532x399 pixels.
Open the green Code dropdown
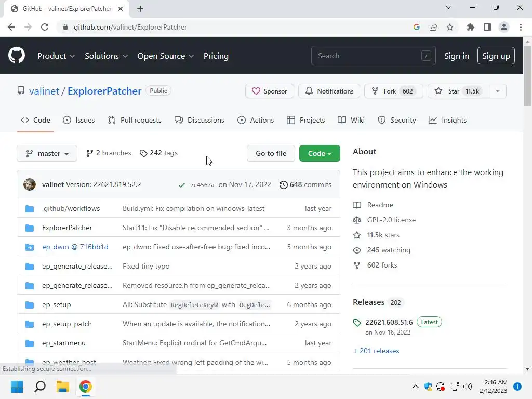click(x=320, y=153)
